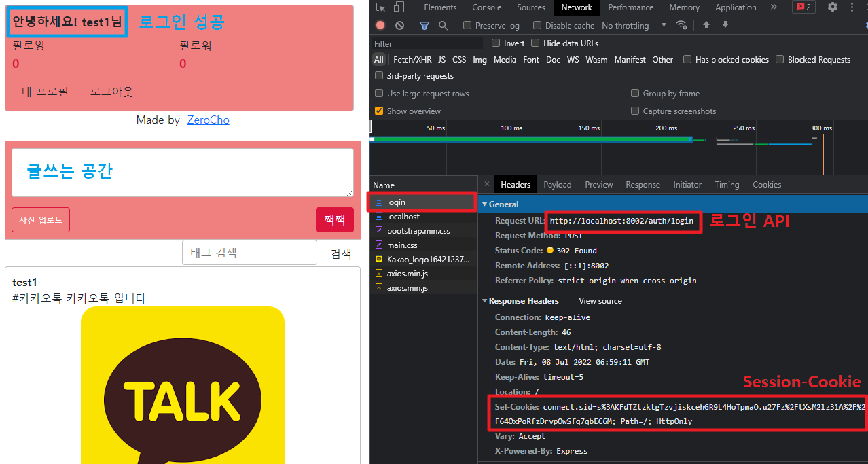Open the Application tab
868x464 pixels.
point(736,7)
